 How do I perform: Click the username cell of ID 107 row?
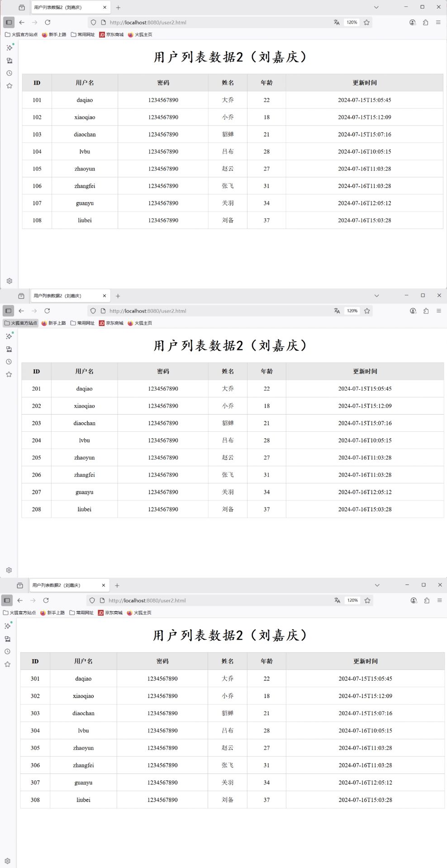tap(85, 203)
